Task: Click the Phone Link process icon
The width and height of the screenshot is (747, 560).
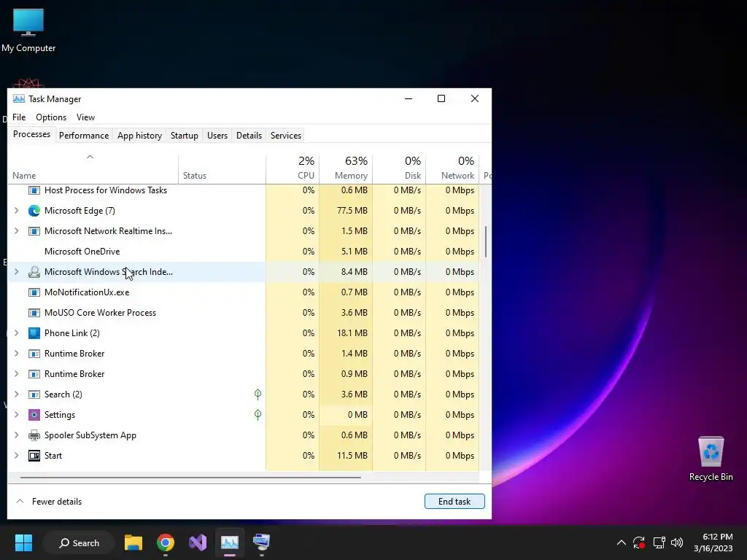Action: click(x=34, y=332)
